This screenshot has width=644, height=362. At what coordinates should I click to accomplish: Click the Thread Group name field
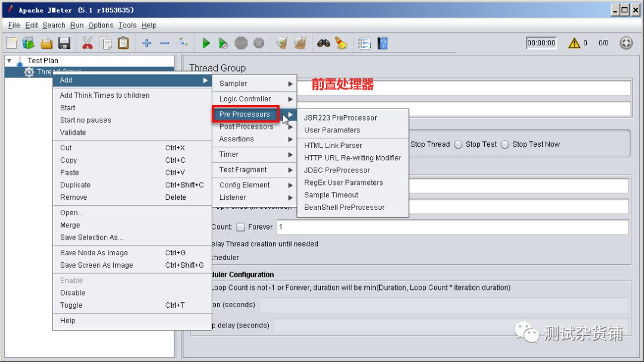(x=463, y=87)
